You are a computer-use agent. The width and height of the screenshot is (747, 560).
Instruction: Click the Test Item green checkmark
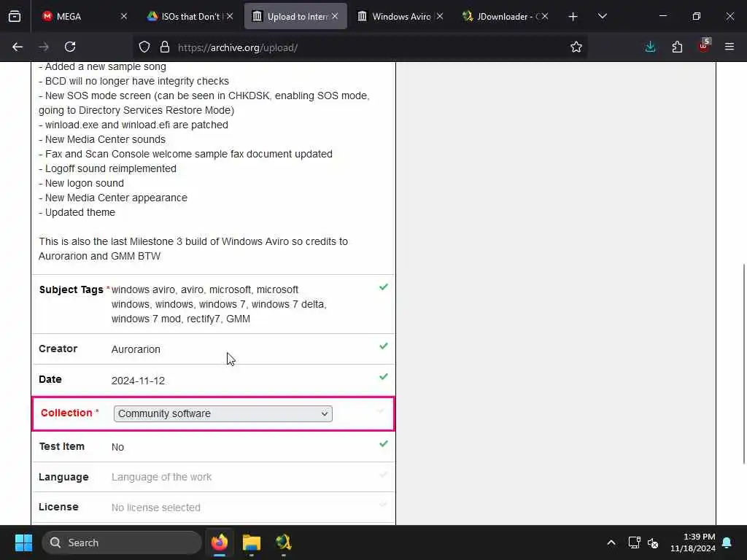[x=384, y=444]
